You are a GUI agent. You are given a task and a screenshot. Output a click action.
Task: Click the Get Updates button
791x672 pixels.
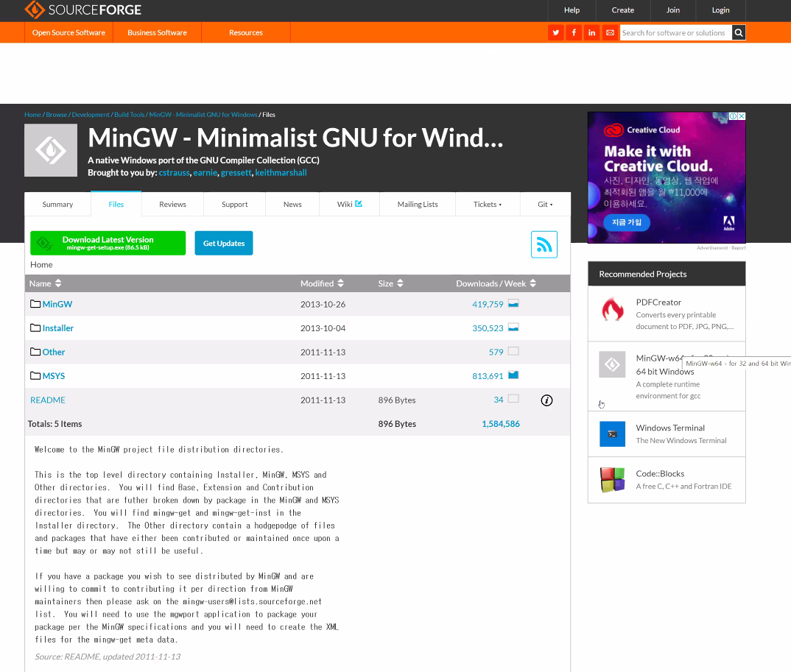224,243
